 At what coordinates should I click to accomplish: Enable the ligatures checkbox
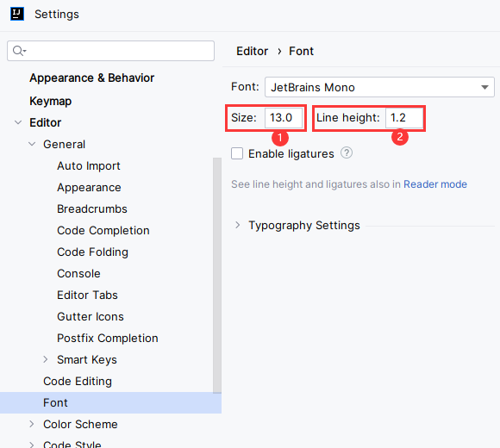click(237, 153)
